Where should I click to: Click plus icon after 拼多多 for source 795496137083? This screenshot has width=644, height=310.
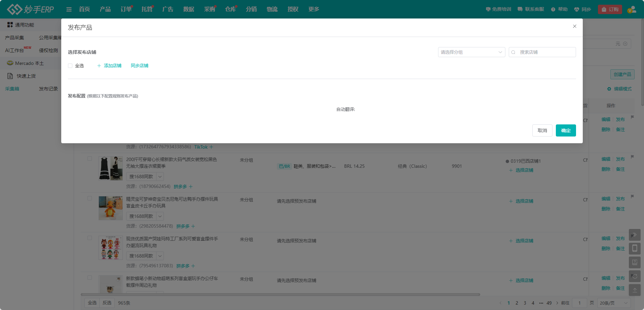pos(193,266)
